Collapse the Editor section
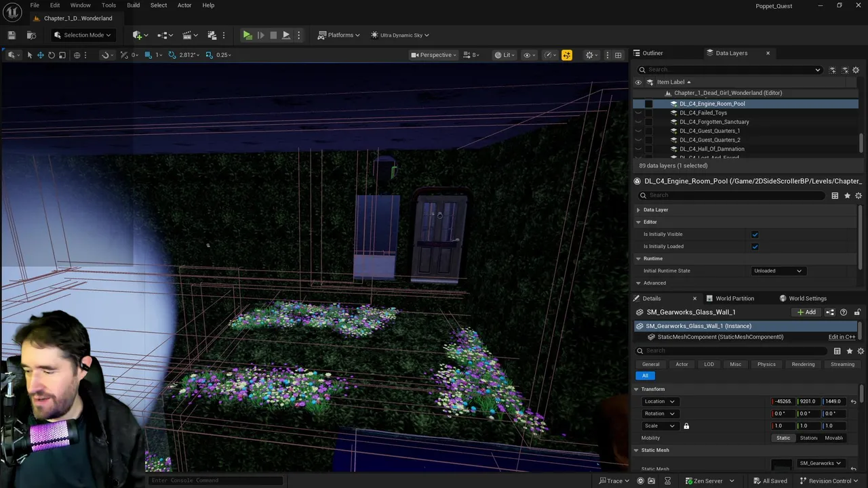The height and width of the screenshot is (488, 868). pos(638,222)
